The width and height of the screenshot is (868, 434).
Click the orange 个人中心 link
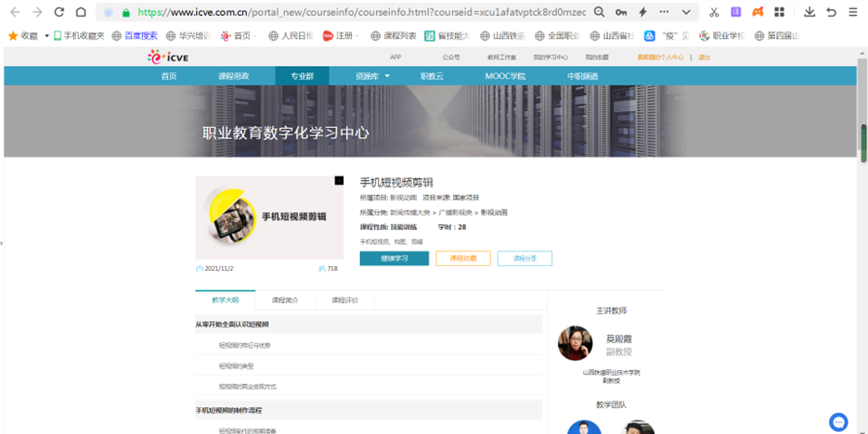tap(660, 57)
